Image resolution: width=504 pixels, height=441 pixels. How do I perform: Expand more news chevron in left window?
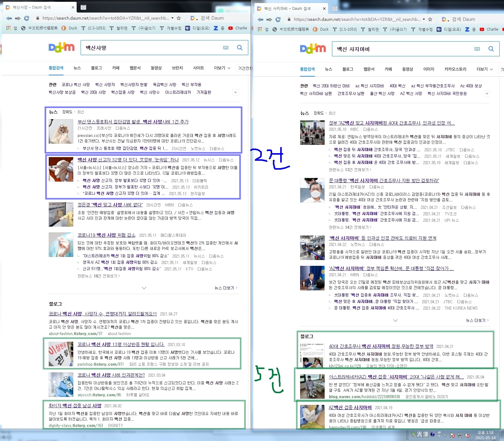tap(144, 288)
